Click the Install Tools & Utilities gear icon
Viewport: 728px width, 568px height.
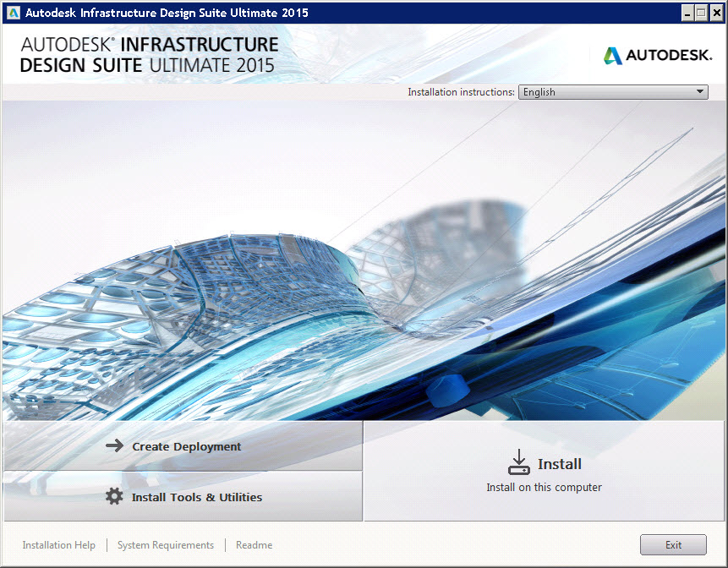[114, 496]
